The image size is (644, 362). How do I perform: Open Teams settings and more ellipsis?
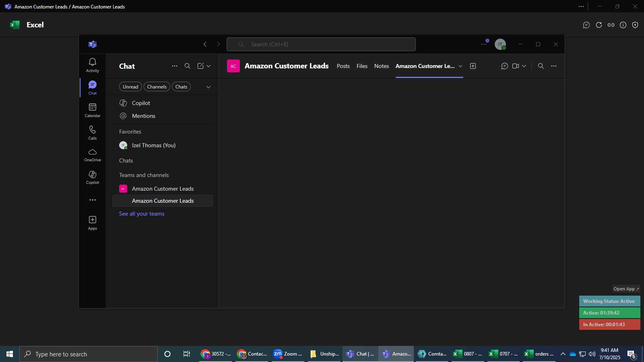click(x=484, y=44)
